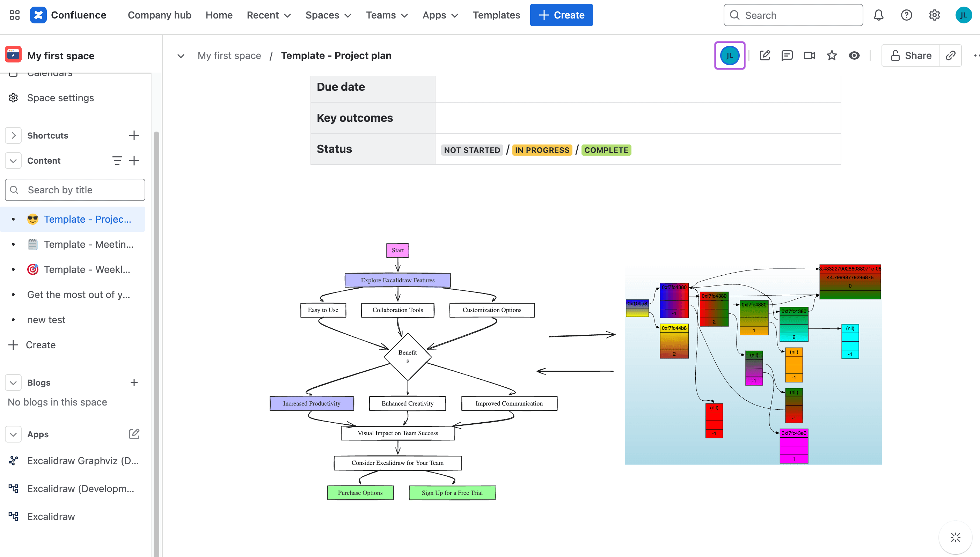The width and height of the screenshot is (980, 557).
Task: Click the video camera record icon
Action: click(809, 55)
